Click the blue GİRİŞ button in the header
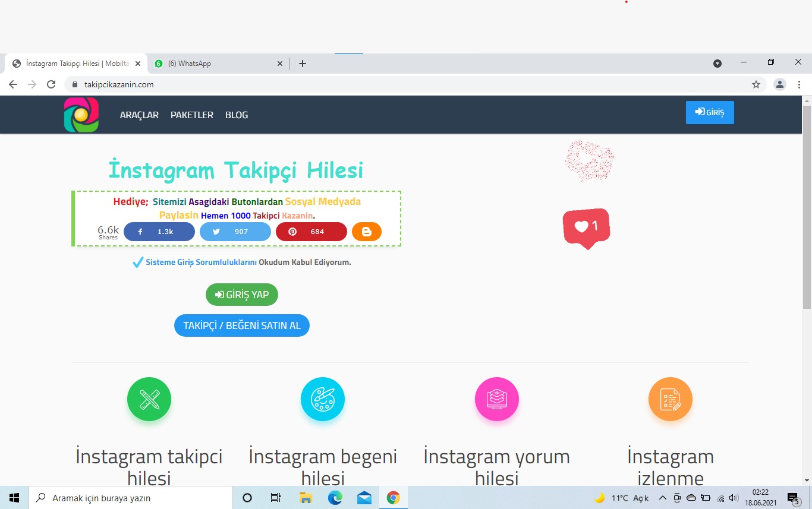812x509 pixels. [x=710, y=112]
